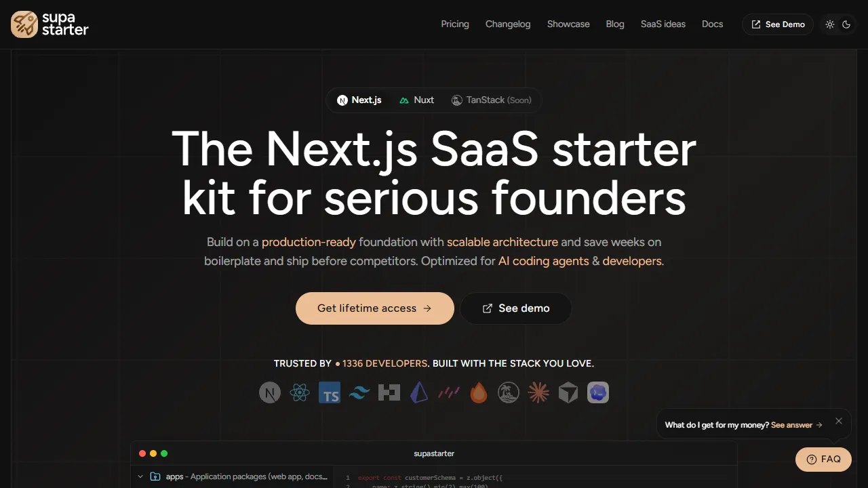Collapse the apps folder in the file tree
The width and height of the screenshot is (868, 488).
pos(140,476)
